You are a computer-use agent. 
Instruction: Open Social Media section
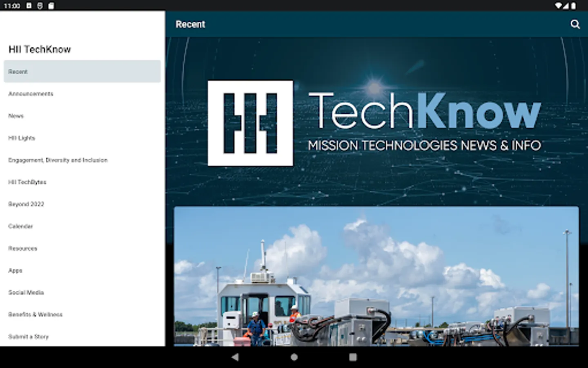pos(82,292)
